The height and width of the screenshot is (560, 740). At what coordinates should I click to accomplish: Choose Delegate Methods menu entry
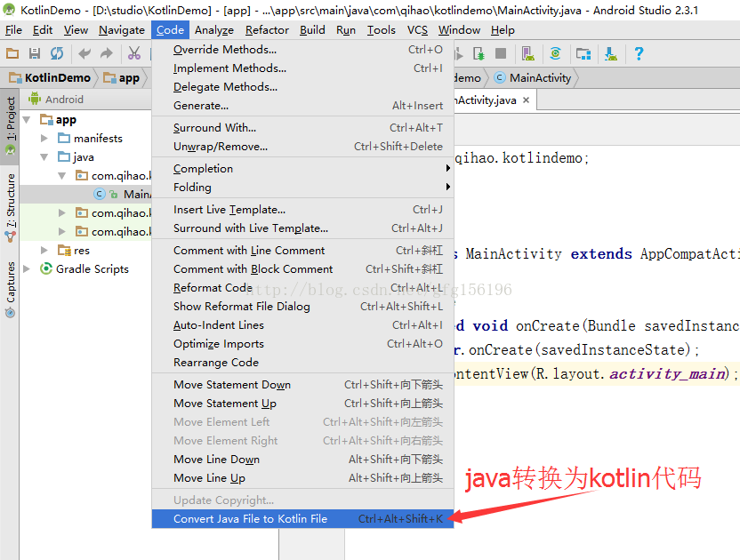pyautogui.click(x=302, y=87)
